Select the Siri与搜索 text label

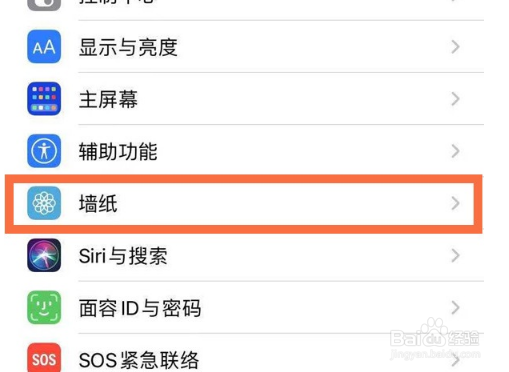pos(123,256)
